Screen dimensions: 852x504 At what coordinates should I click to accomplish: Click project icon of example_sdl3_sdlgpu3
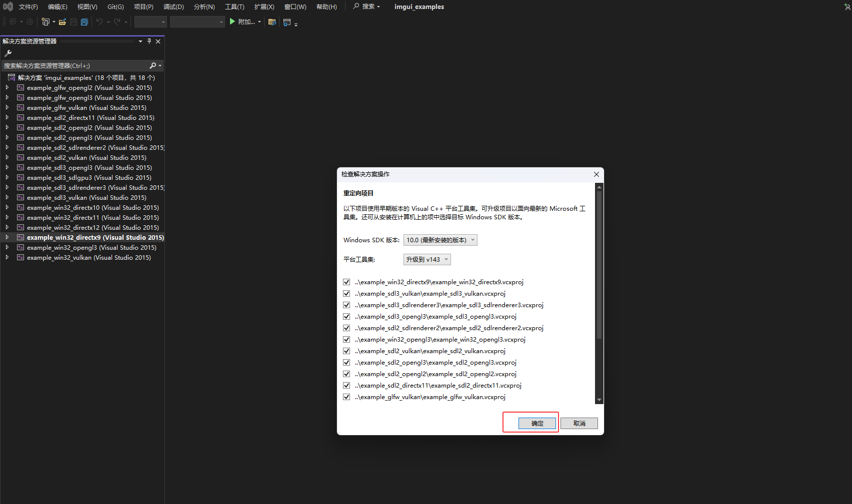(x=20, y=177)
